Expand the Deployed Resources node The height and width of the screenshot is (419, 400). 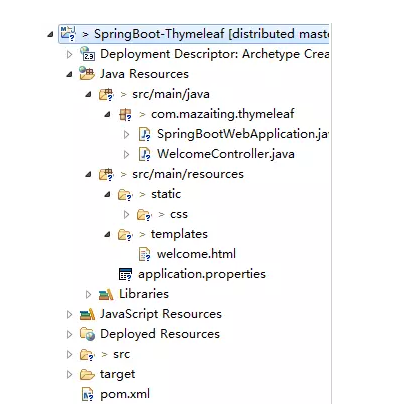pyautogui.click(x=69, y=334)
